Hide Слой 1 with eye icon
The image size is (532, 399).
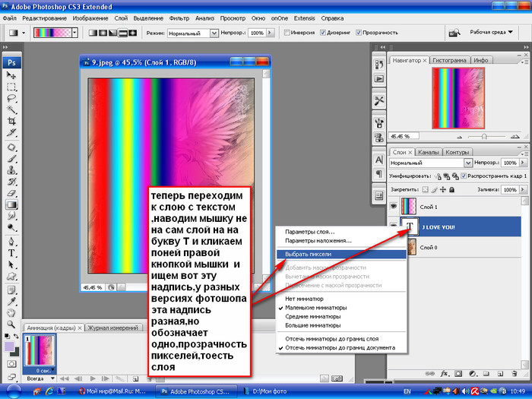pyautogui.click(x=393, y=206)
